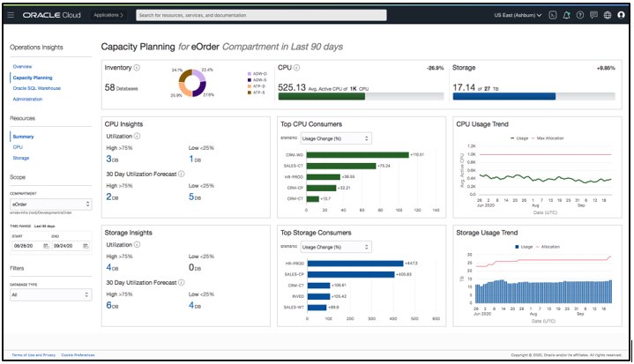The height and width of the screenshot is (364, 634).
Task: Click the Inventory info icon
Action: [x=135, y=67]
